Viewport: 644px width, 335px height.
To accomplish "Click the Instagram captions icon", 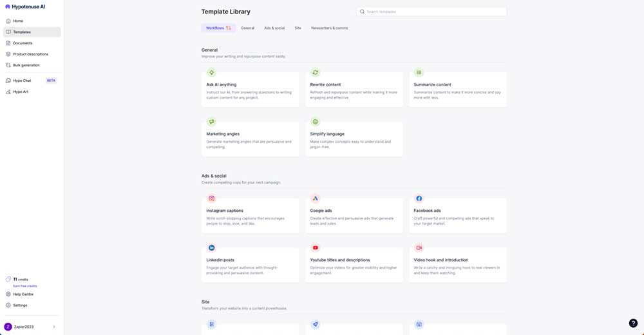I will 211,198.
